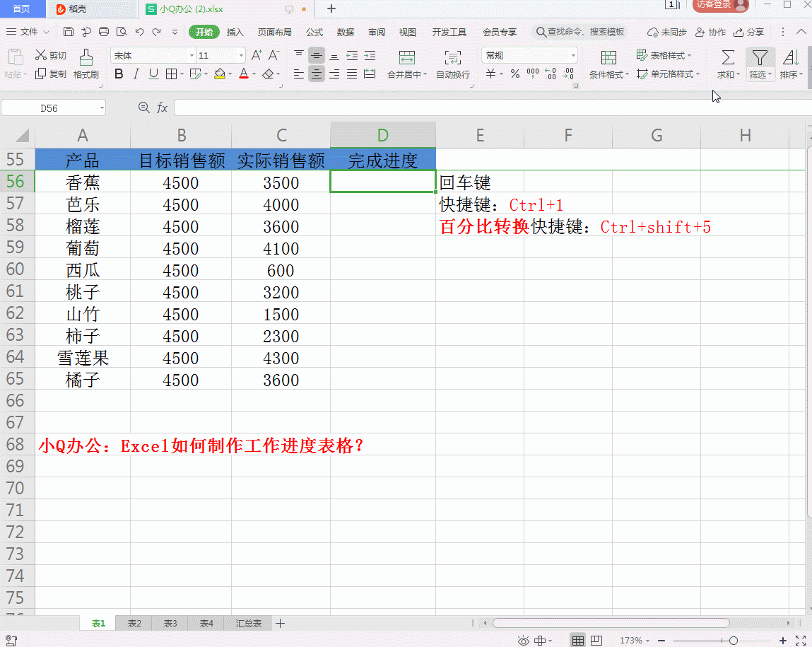Image resolution: width=812 pixels, height=647 pixels.
Task: Open the Insert (插入) ribbon tab
Action: click(235, 32)
